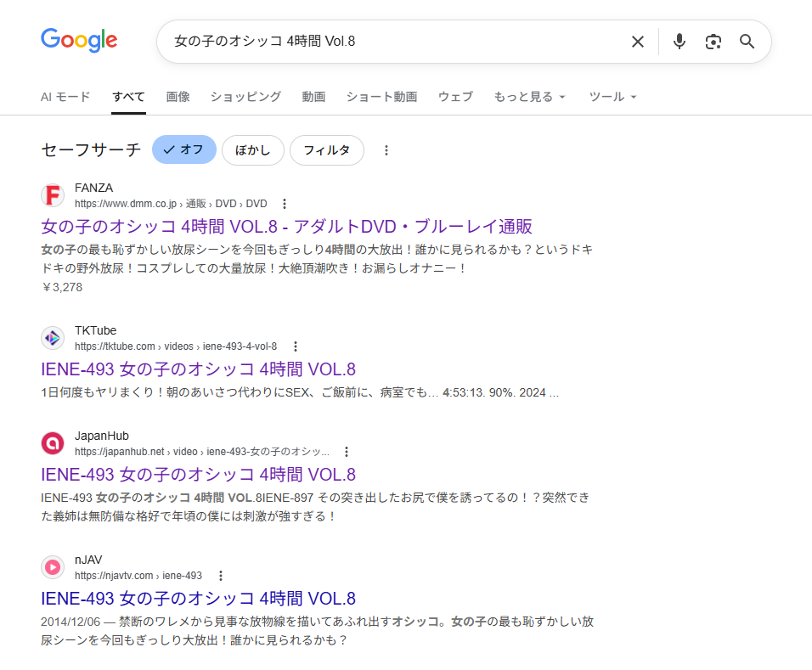
Task: Open the ツール dropdown
Action: pos(612,97)
